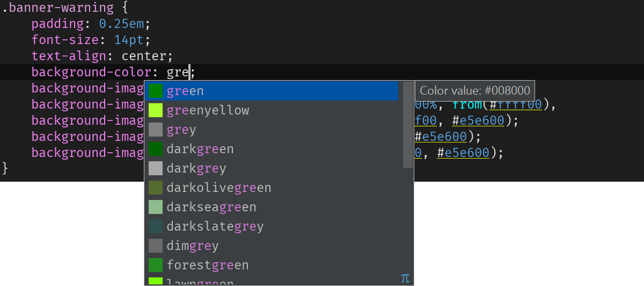Image resolution: width=644 pixels, height=286 pixels.
Task: Click the pi icon in completion popup
Action: coord(405,278)
